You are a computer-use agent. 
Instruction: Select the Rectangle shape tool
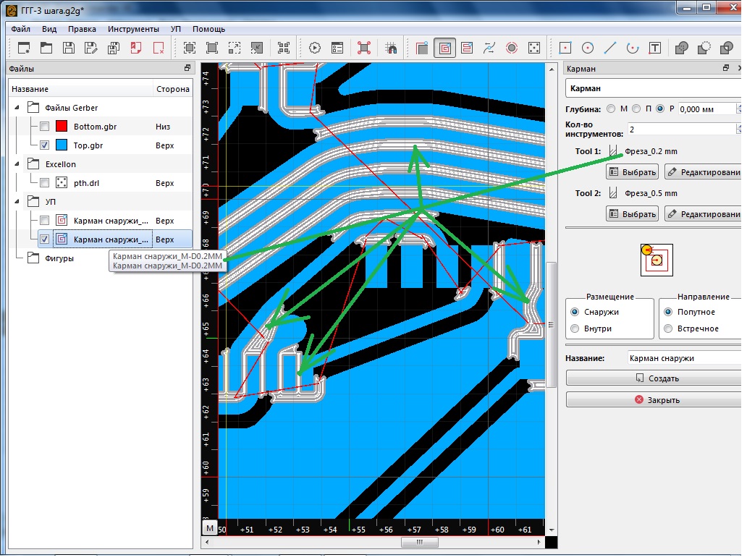point(565,48)
